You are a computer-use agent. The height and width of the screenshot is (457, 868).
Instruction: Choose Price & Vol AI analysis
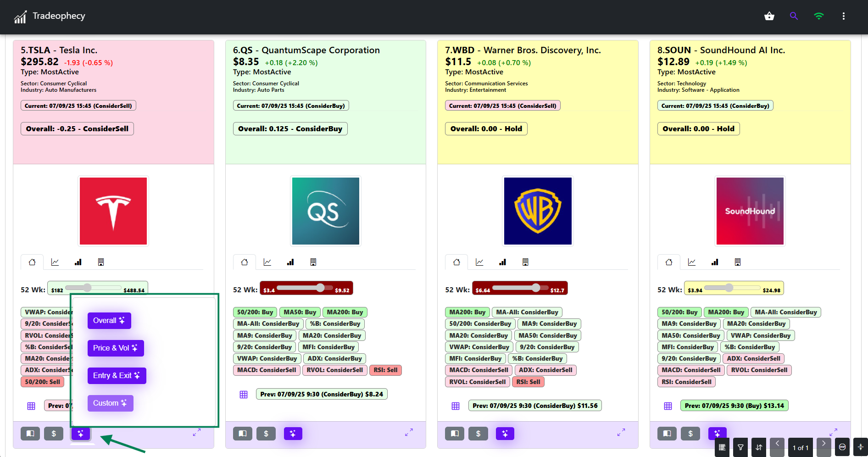pos(116,348)
